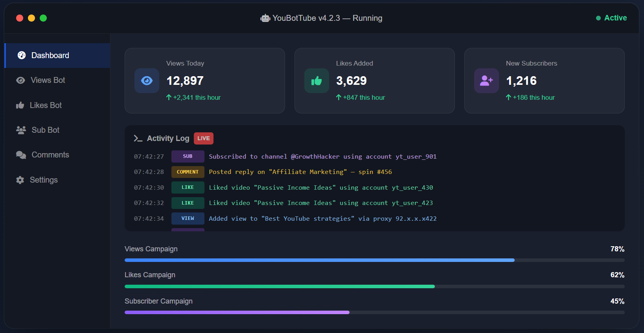Click the red LIVE badge
This screenshot has width=644, height=333.
click(204, 138)
